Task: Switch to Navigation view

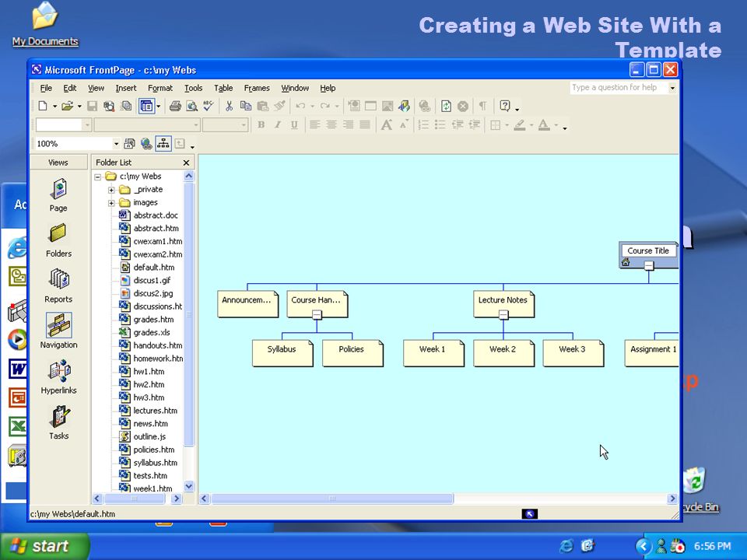Action: click(x=58, y=331)
